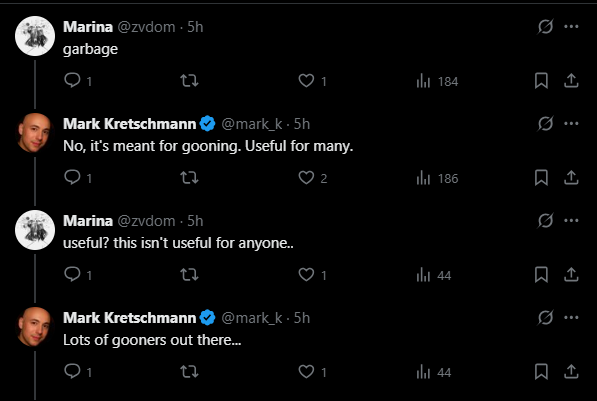Screen dimensions: 597x401
Task: Like the "No, it's meant for gooning" tweet
Action: tap(306, 177)
